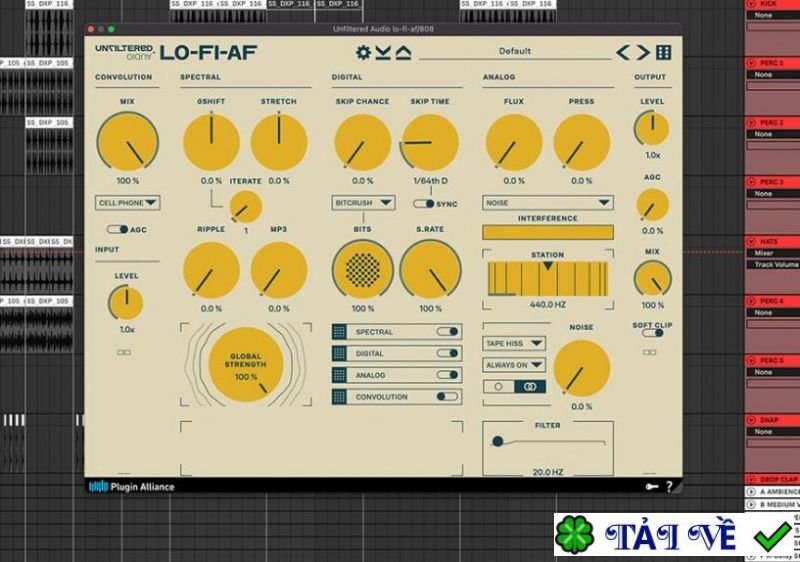Click the INTERFERENCE bar
Screen dimensions: 800x562
point(548,233)
